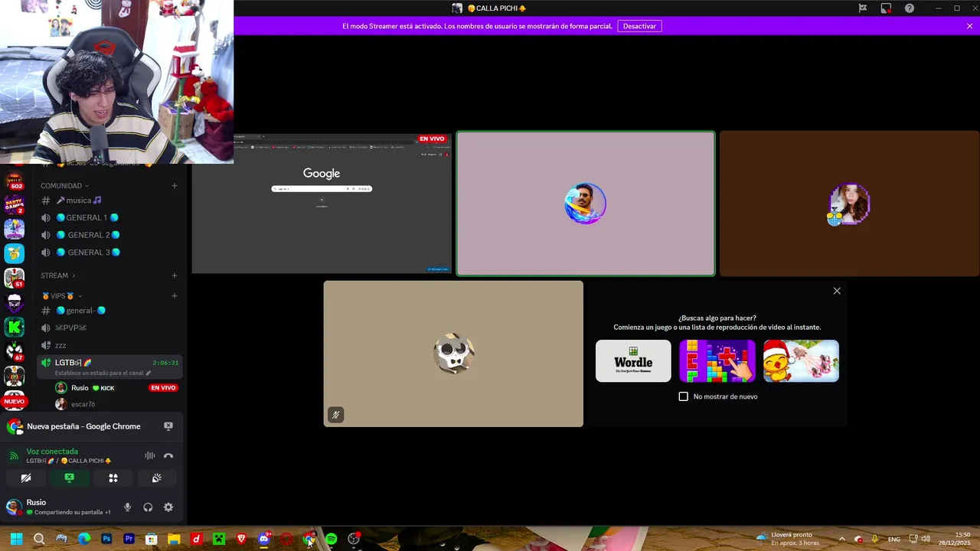
Task: Collapse the COMUNIDAD category
Action: 64,186
